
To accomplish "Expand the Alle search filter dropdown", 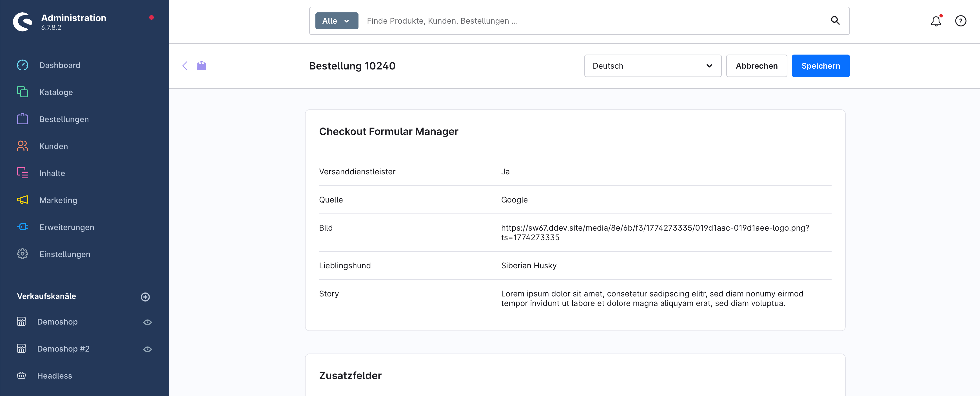I will pos(336,21).
